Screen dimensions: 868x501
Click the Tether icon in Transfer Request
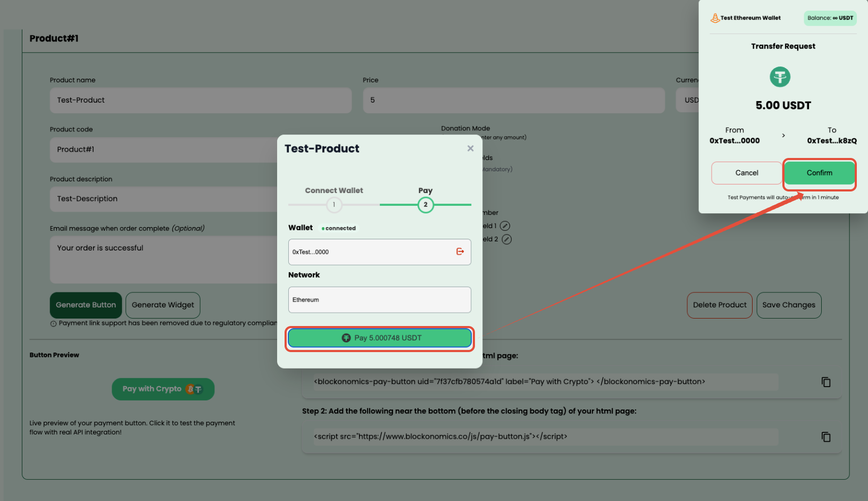[780, 77]
